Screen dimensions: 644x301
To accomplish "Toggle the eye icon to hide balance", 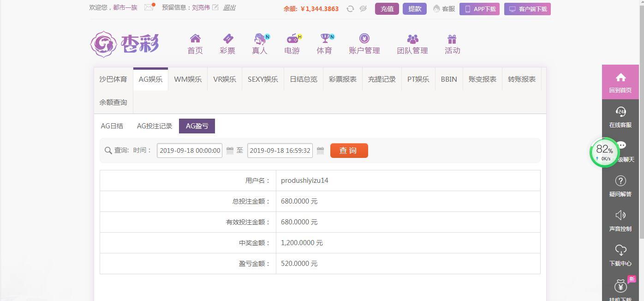I will tap(363, 8).
